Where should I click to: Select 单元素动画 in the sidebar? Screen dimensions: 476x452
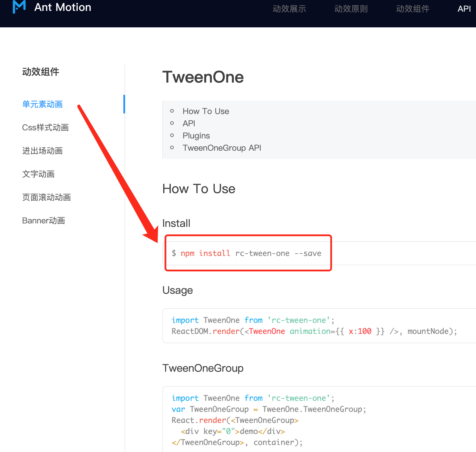tap(42, 104)
